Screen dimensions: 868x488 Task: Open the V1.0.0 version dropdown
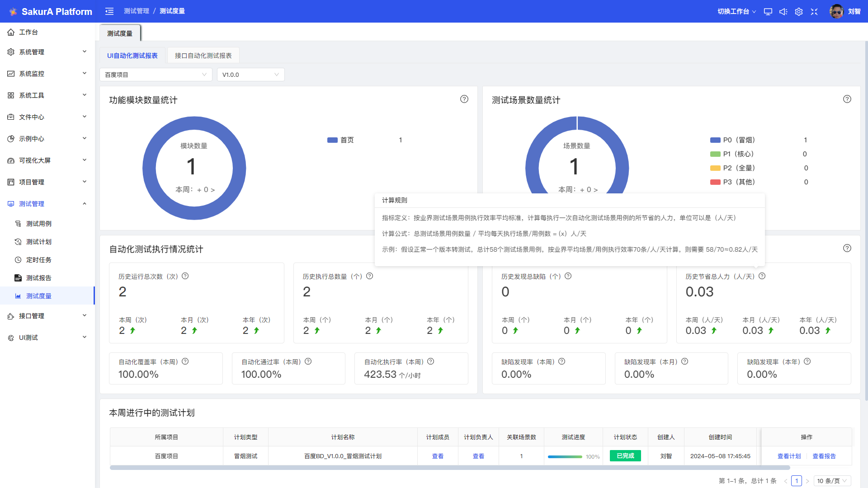click(251, 75)
